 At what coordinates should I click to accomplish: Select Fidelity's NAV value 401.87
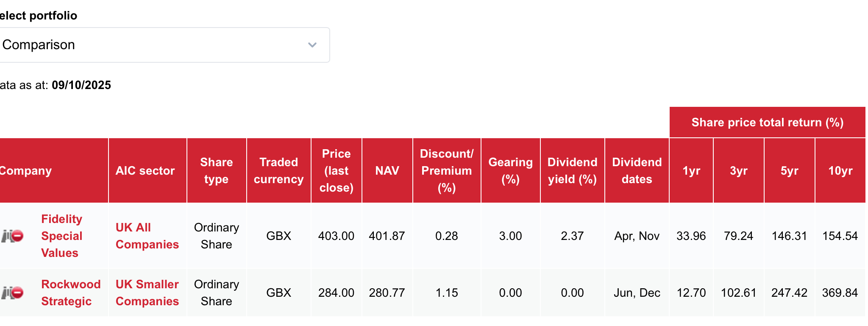click(x=387, y=236)
